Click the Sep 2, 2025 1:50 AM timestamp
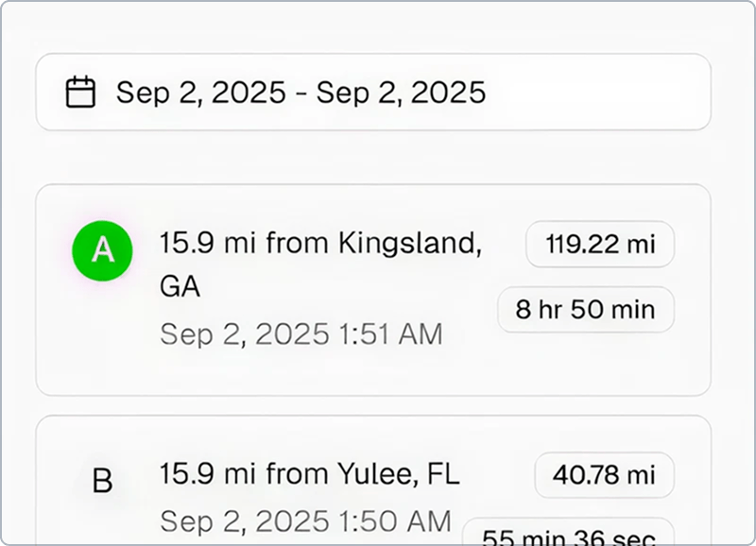 tap(305, 520)
